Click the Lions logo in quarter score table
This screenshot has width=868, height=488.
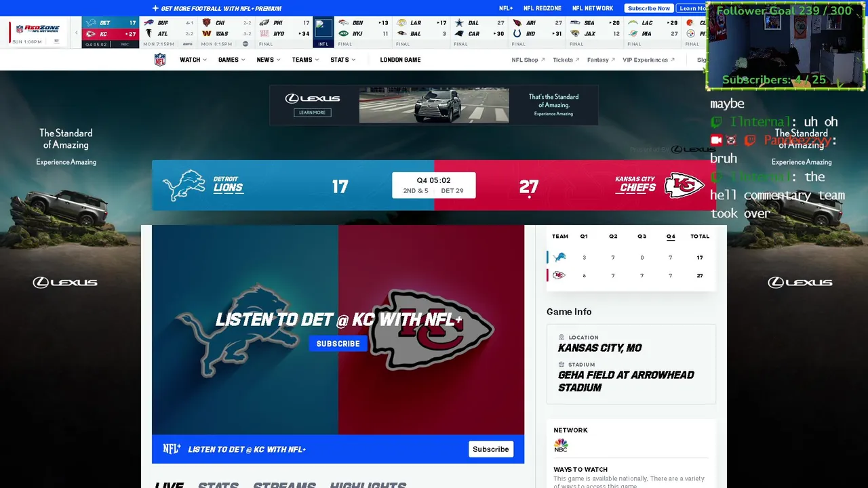tap(559, 258)
